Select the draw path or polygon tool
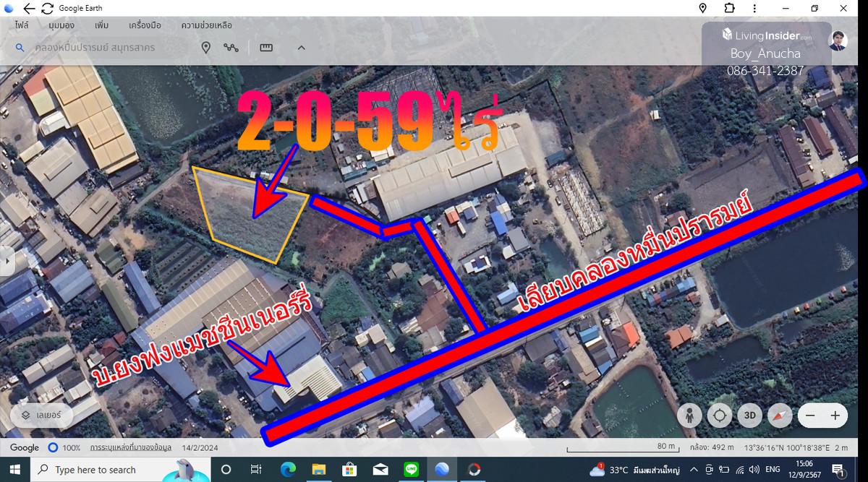This screenshot has height=482, width=868. click(x=231, y=48)
